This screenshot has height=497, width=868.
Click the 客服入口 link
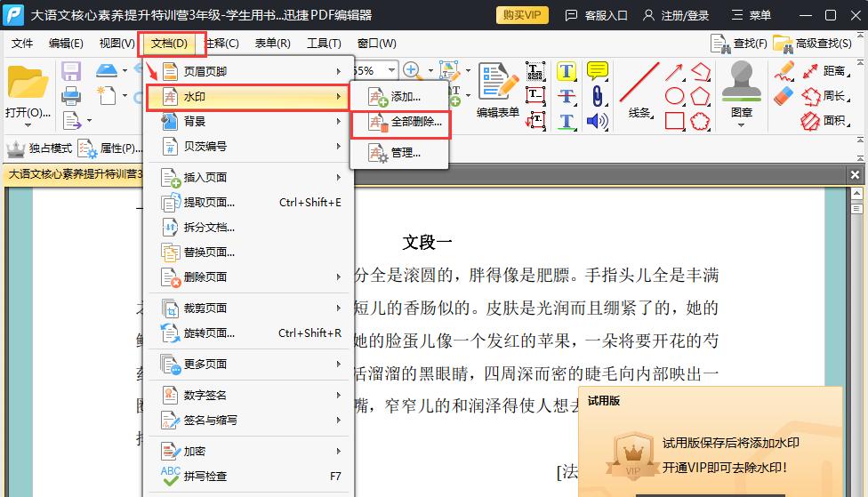(596, 15)
